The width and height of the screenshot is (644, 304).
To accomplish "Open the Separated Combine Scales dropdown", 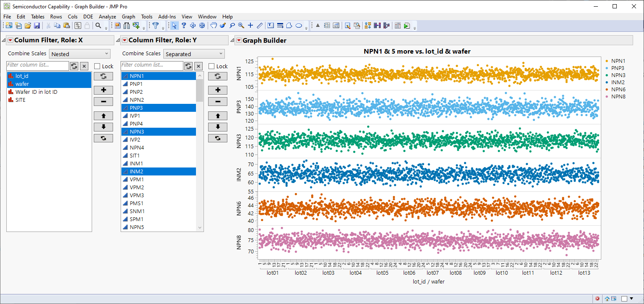I will tap(194, 54).
